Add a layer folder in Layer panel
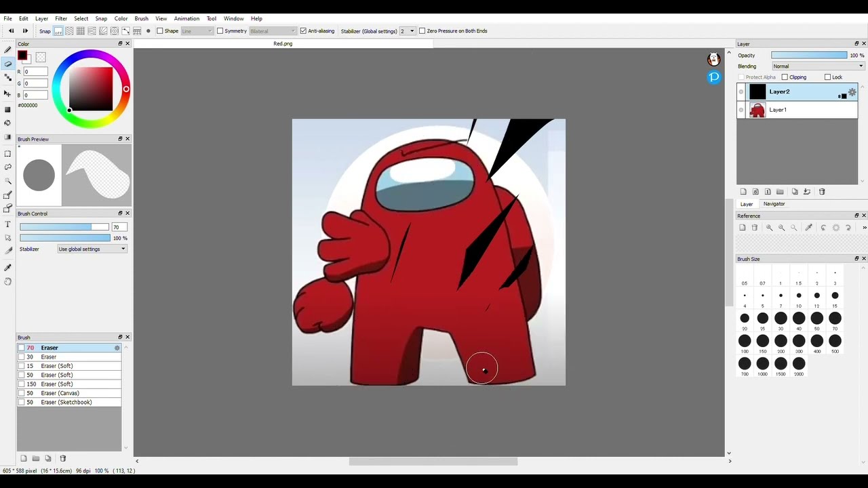The width and height of the screenshot is (868, 488). 780,192
